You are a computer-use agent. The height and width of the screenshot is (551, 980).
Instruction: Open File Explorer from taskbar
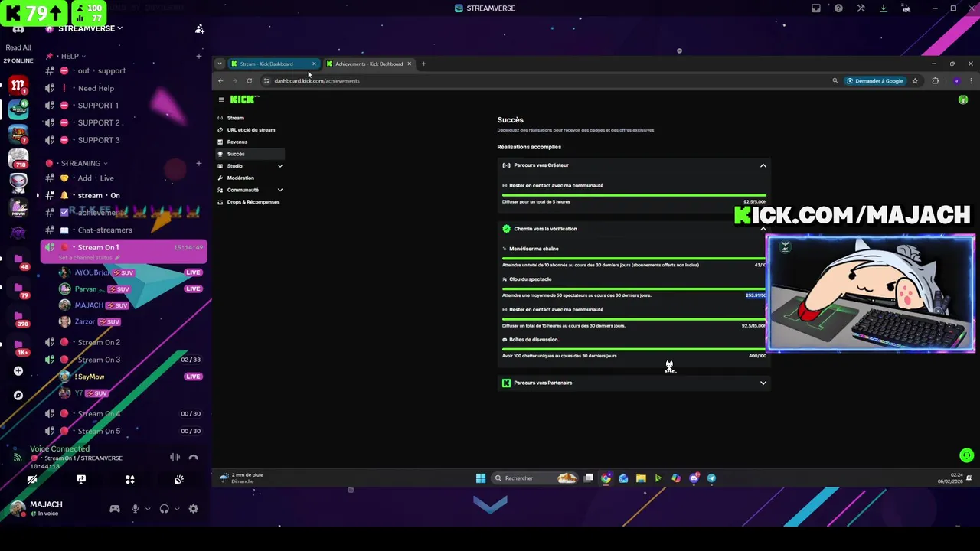tap(641, 478)
